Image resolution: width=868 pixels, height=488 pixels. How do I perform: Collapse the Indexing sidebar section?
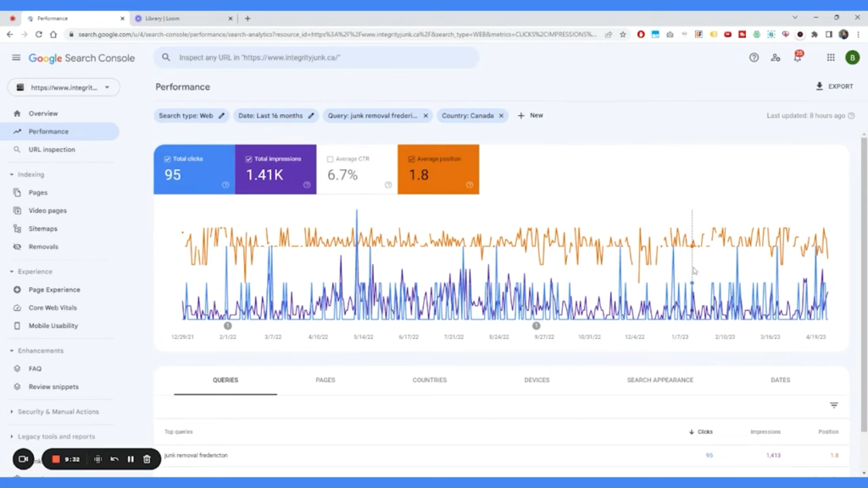[31, 175]
